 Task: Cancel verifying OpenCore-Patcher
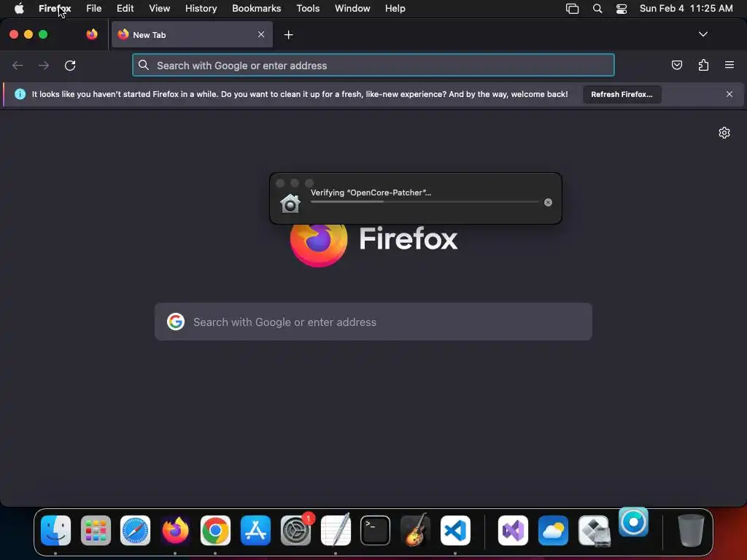tap(548, 203)
